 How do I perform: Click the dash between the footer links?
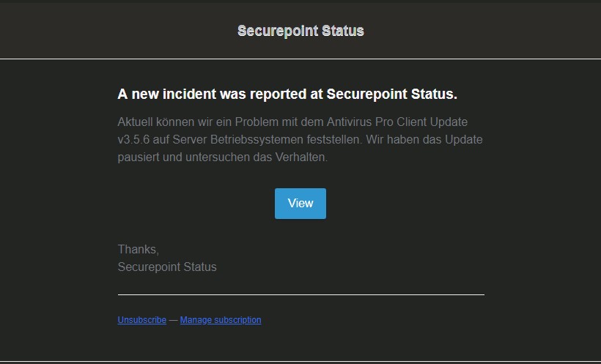pyautogui.click(x=173, y=320)
